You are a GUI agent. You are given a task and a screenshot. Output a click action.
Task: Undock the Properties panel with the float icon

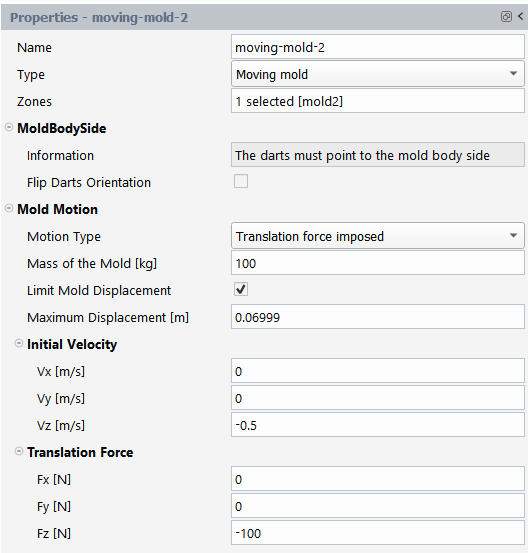[x=506, y=17]
